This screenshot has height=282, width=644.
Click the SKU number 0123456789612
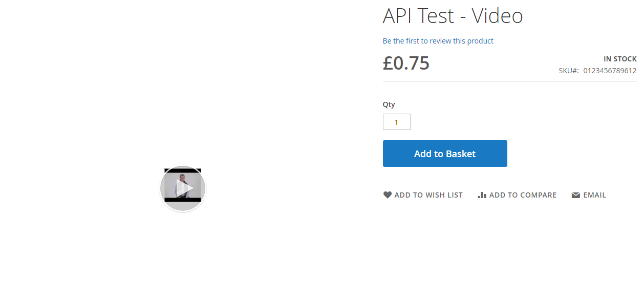610,71
